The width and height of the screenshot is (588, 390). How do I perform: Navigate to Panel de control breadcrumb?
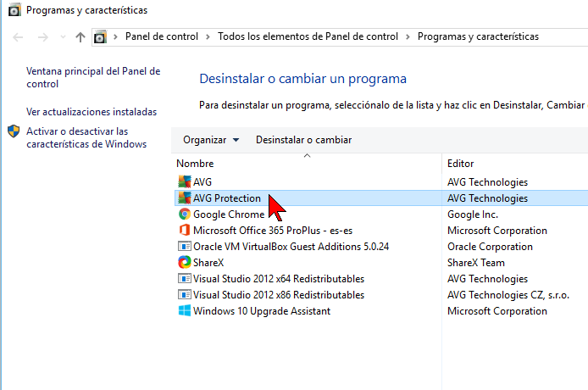[x=162, y=36]
